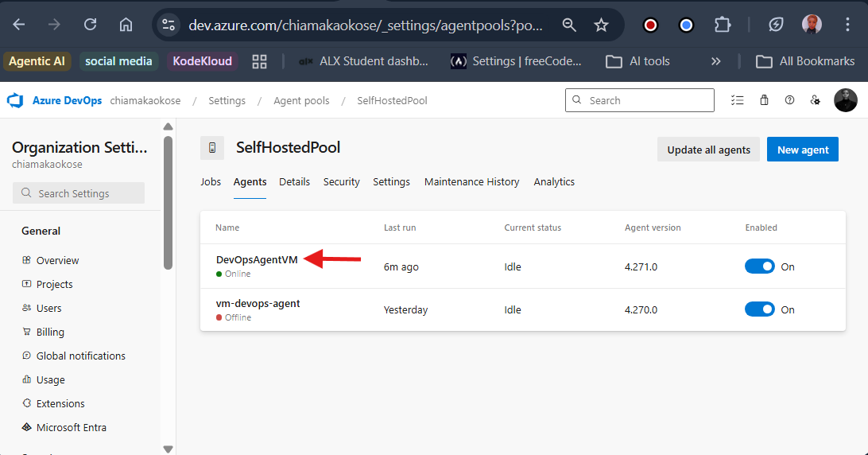This screenshot has width=868, height=455.
Task: Click the sidebar scroll up arrow
Action: click(x=169, y=127)
